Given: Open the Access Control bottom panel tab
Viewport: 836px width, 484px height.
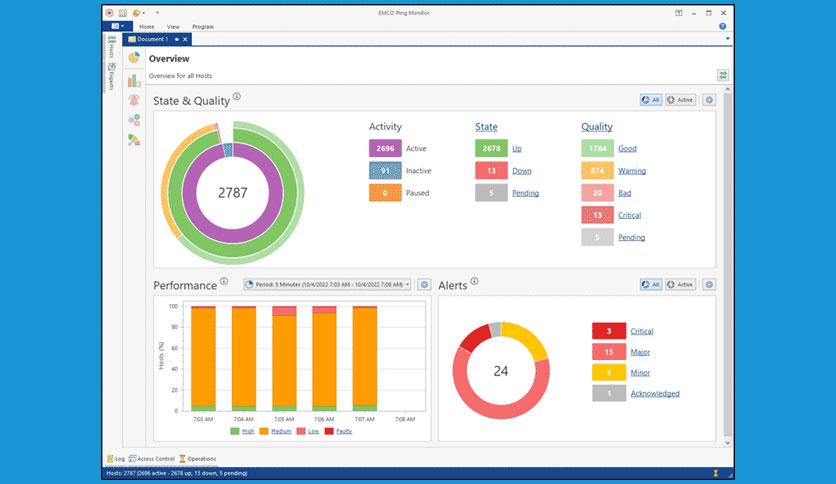Looking at the screenshot, I should pos(151,458).
